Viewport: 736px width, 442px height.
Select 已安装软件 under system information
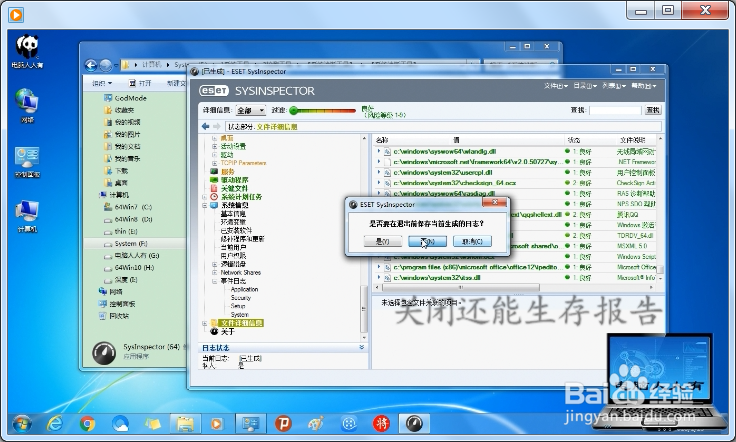236,230
